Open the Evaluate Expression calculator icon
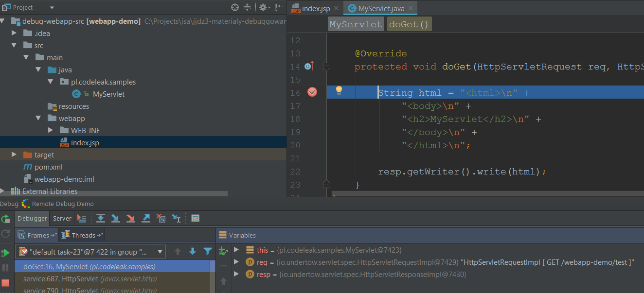This screenshot has height=293, width=644. pos(195,218)
